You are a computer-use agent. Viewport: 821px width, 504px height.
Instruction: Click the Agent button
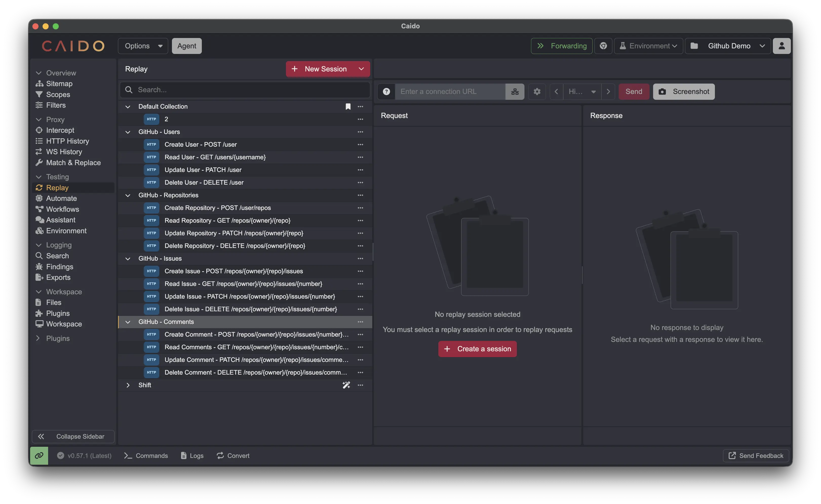tap(187, 46)
